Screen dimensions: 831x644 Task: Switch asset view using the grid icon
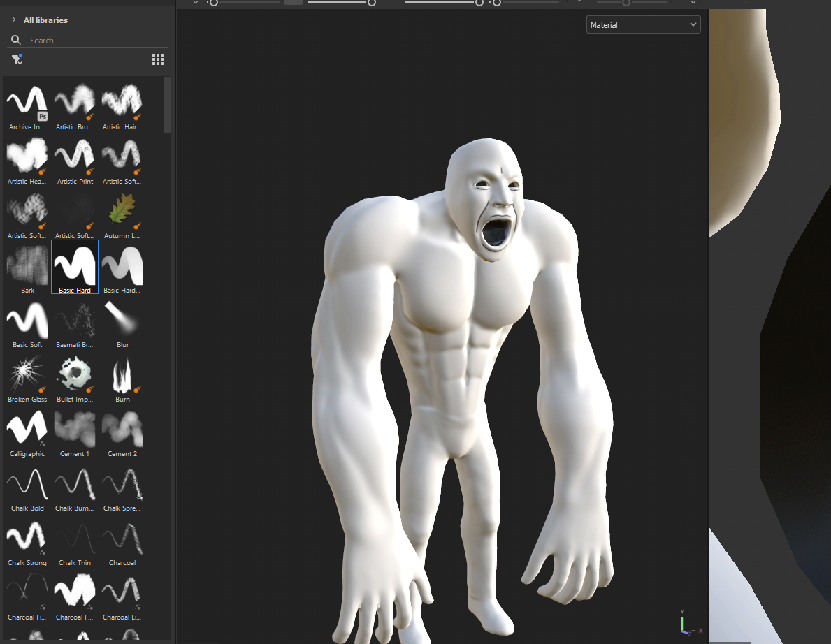158,59
